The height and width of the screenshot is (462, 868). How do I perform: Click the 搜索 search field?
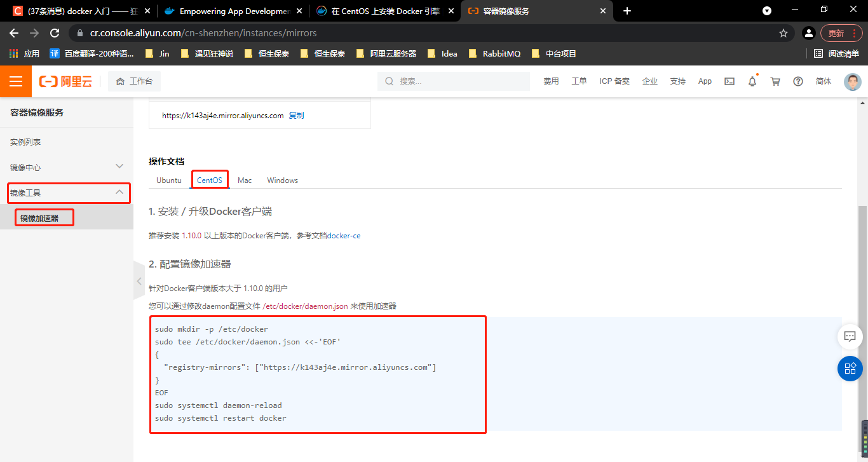[454, 81]
